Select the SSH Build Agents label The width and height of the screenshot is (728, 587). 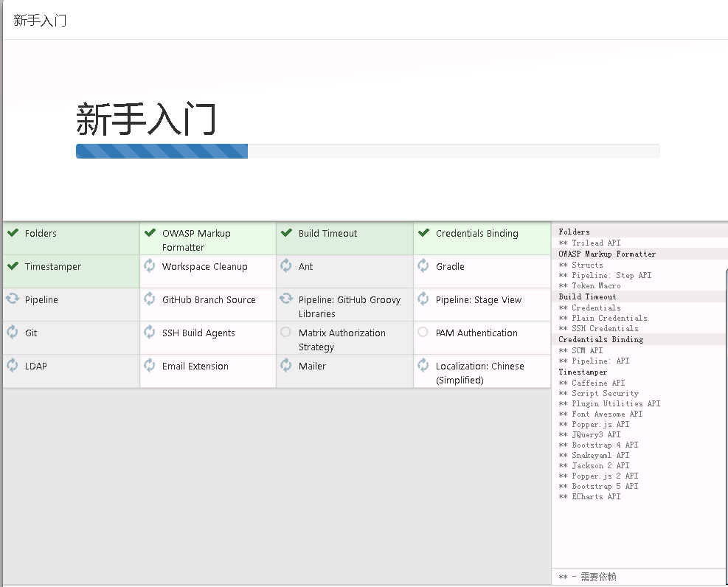click(x=198, y=333)
